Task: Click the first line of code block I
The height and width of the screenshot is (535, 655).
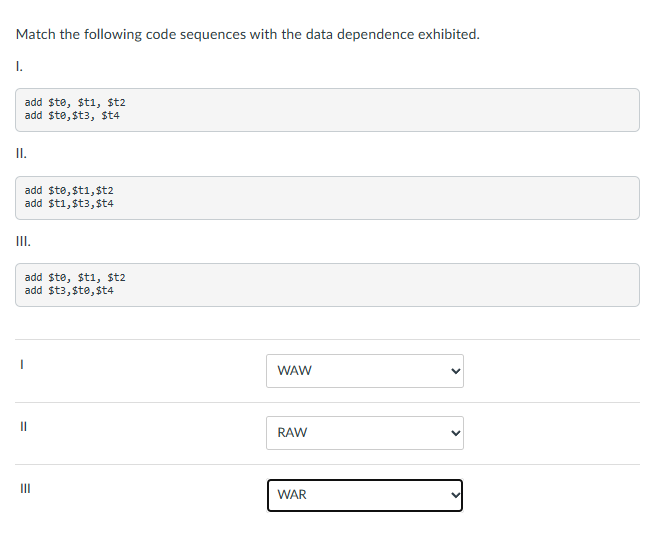Action: (75, 102)
